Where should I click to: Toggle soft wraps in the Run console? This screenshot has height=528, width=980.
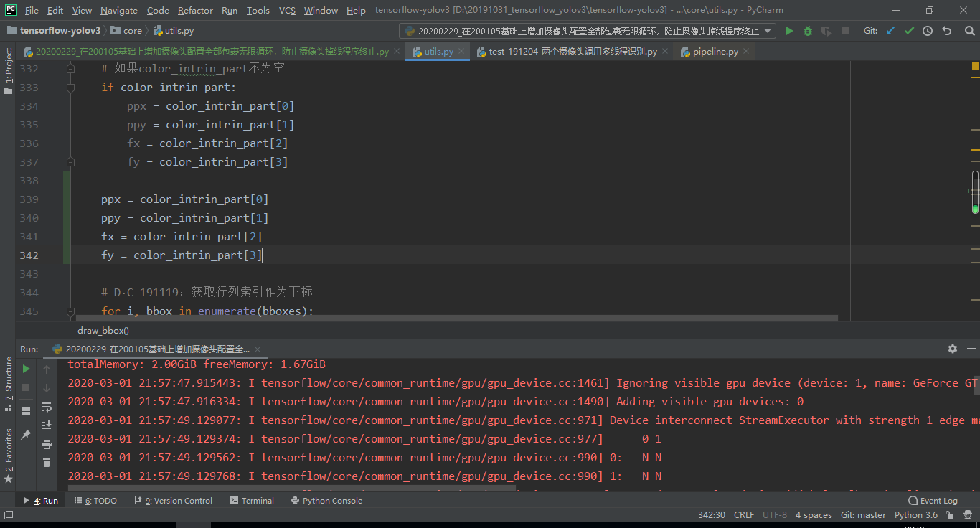[47, 406]
